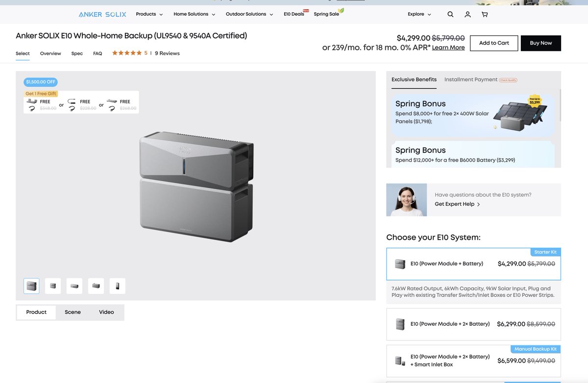
Task: Open the Spring Sale page
Action: point(326,14)
